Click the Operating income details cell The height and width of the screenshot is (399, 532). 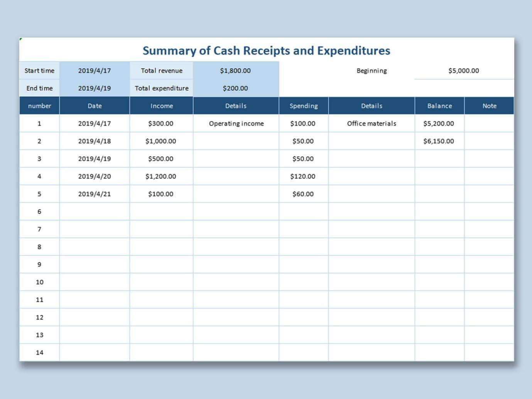coord(235,123)
